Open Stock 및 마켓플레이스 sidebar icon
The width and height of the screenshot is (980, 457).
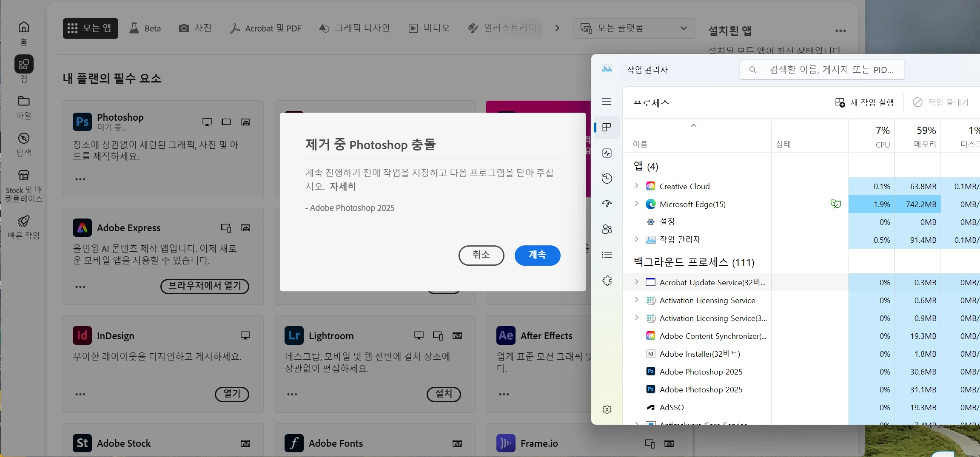click(x=24, y=175)
